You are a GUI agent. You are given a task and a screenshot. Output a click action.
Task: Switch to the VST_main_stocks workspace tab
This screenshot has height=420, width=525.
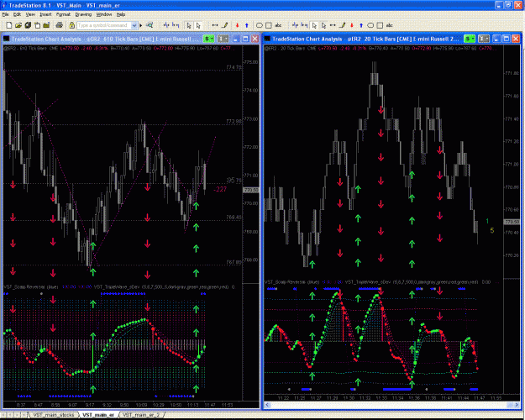point(54,415)
